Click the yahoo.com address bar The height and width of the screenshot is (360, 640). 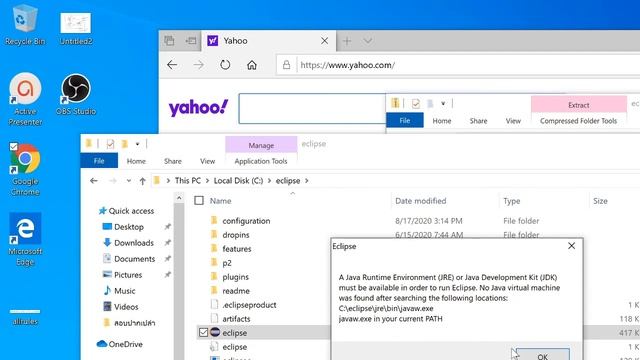coord(457,65)
